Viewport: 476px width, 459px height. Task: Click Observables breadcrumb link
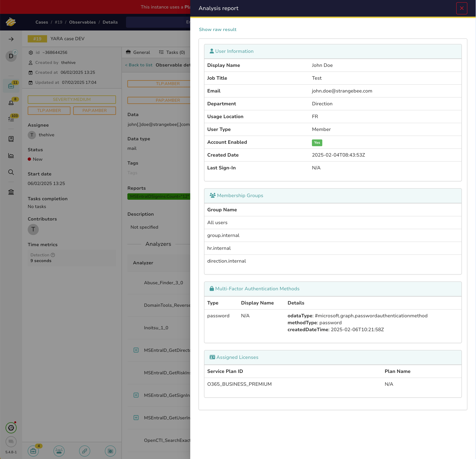(82, 22)
